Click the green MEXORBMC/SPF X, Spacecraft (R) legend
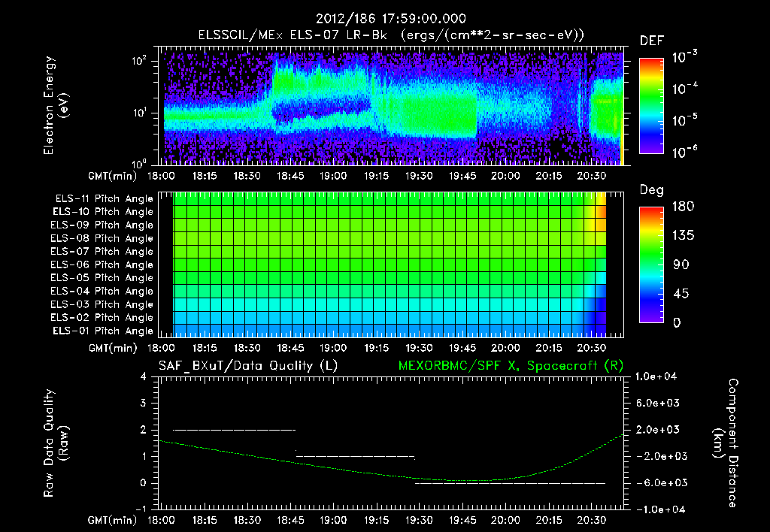 (511, 366)
